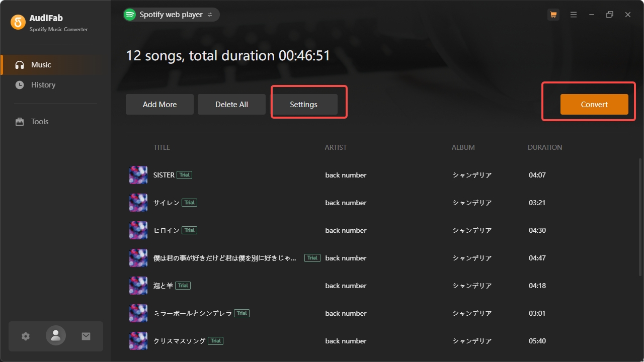Click the AudiFab logo icon

coord(18,22)
